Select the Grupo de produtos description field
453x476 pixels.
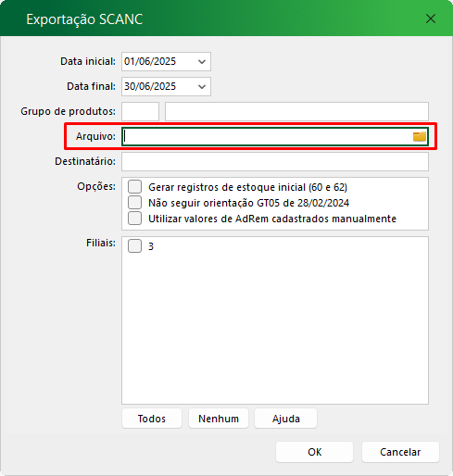point(296,111)
